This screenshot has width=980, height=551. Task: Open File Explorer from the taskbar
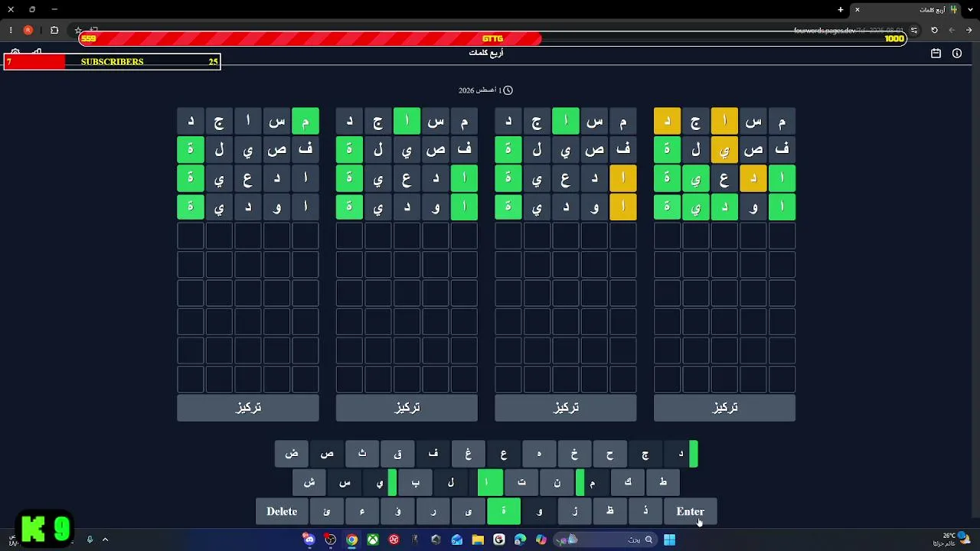click(x=478, y=540)
